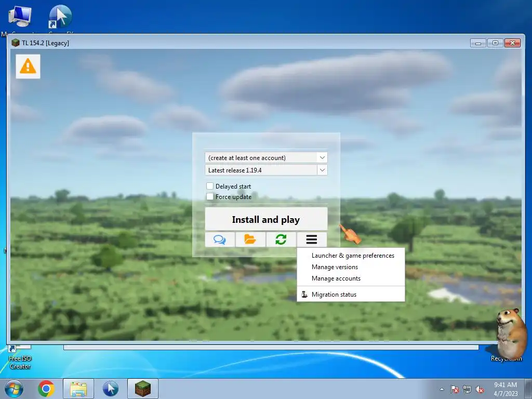Minimize the TL launcher window
Viewport: 532px width, 399px height.
[478, 43]
